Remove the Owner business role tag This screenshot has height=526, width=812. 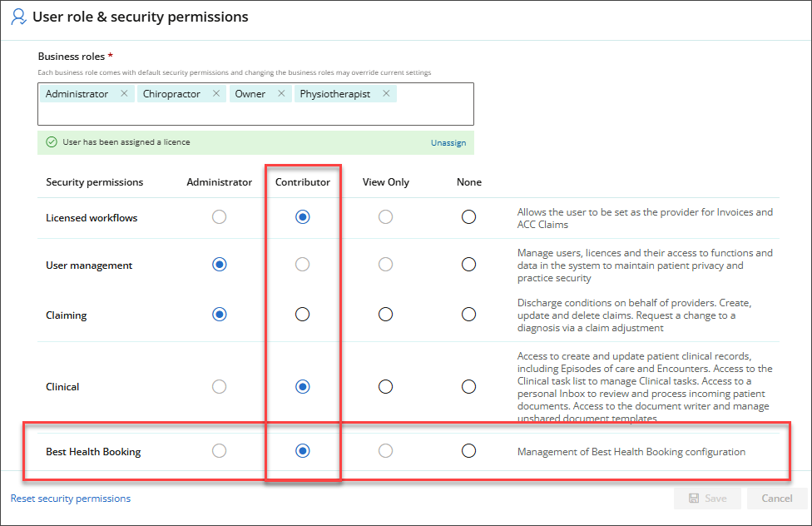click(x=282, y=93)
